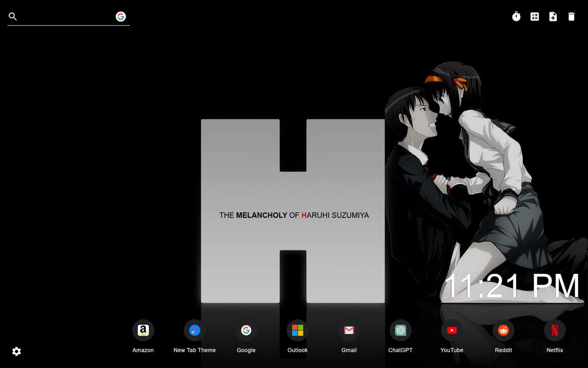Open the New Tab Theme shortcut icon

(195, 330)
